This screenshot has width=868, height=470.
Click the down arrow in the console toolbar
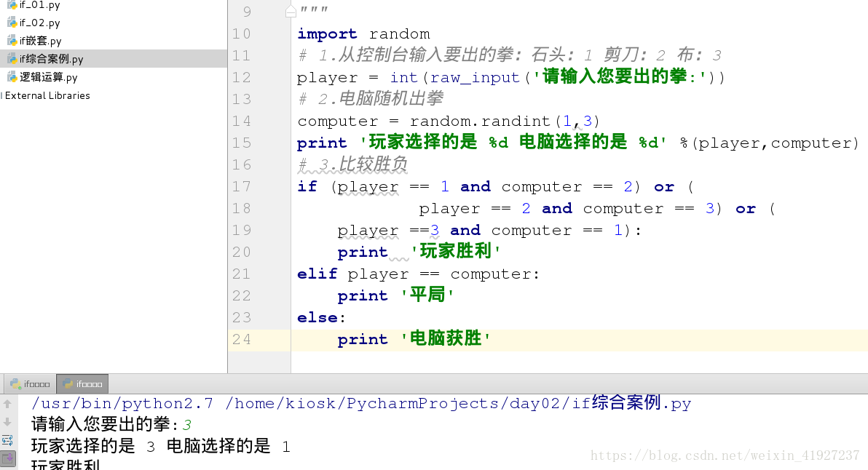pos(7,421)
